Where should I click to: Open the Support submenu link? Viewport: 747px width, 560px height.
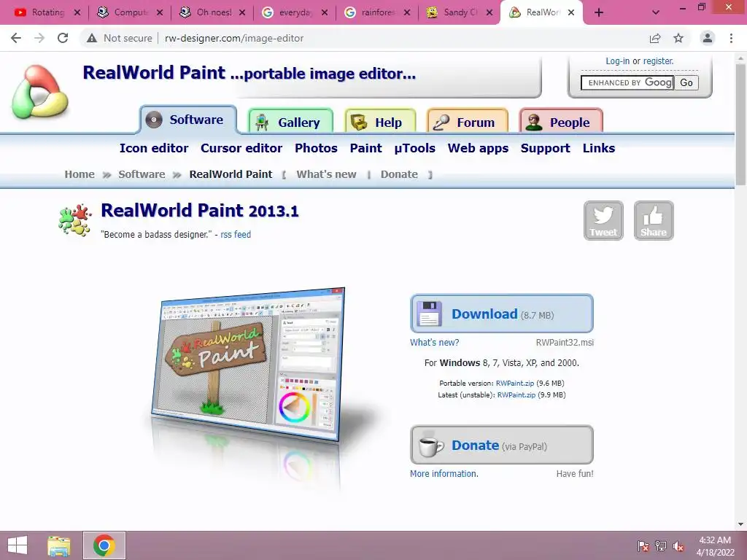546,149
